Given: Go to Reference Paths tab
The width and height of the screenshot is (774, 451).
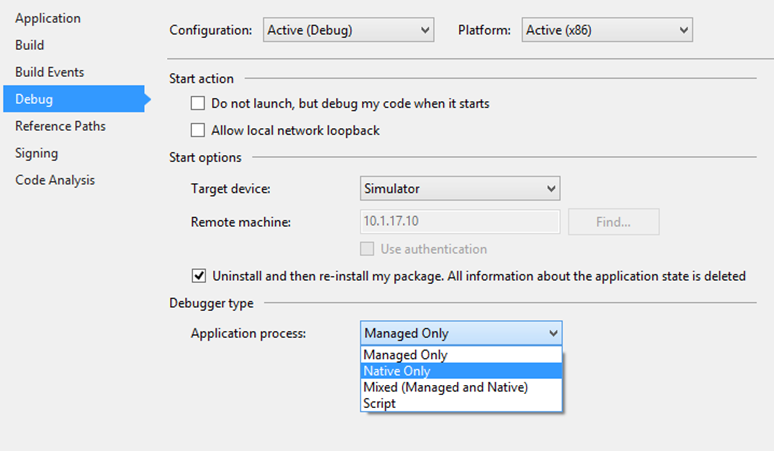Looking at the screenshot, I should click(x=60, y=126).
